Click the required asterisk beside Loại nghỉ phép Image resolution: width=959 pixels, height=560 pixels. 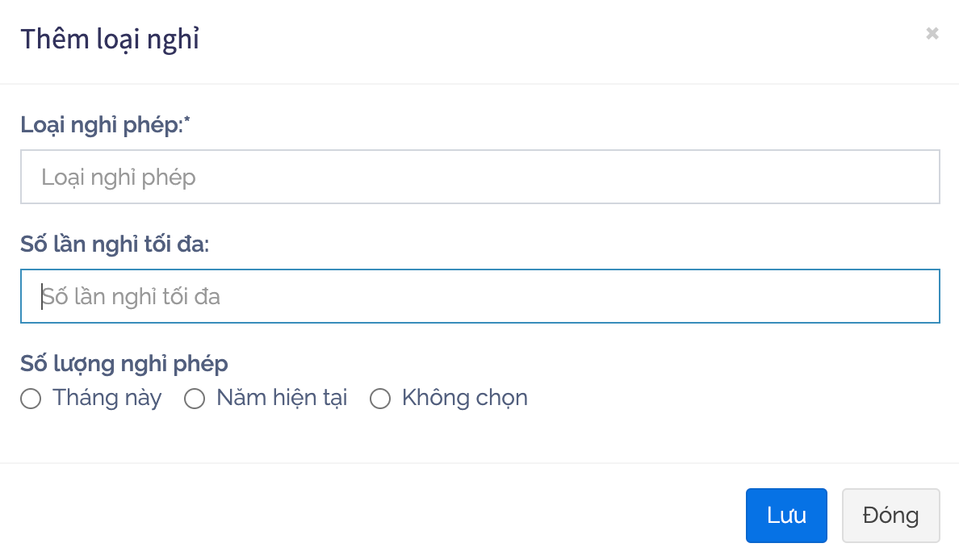click(188, 122)
